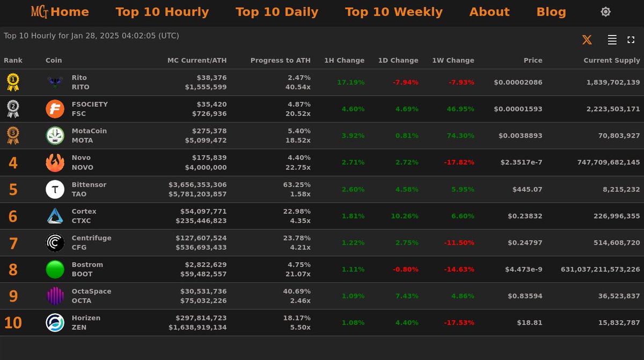Click the bronze third-place medal

point(13,135)
